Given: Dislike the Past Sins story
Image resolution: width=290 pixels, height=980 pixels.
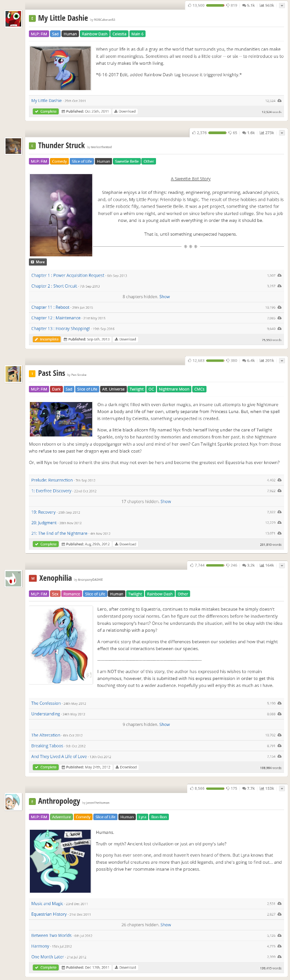Looking at the screenshot, I should click(232, 361).
